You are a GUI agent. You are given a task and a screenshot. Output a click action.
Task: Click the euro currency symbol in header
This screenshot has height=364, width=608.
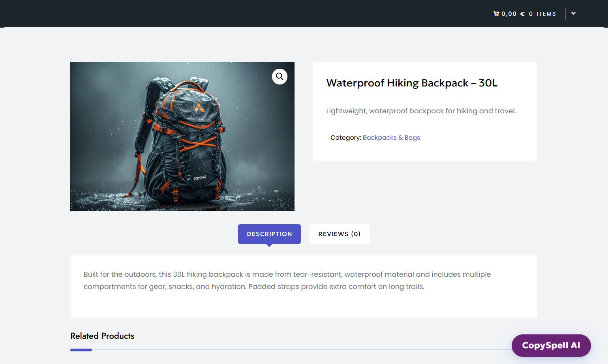coord(522,14)
